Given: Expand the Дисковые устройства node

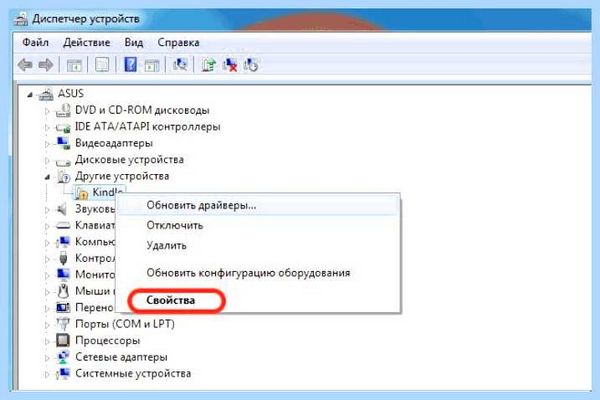Looking at the screenshot, I should 47,161.
